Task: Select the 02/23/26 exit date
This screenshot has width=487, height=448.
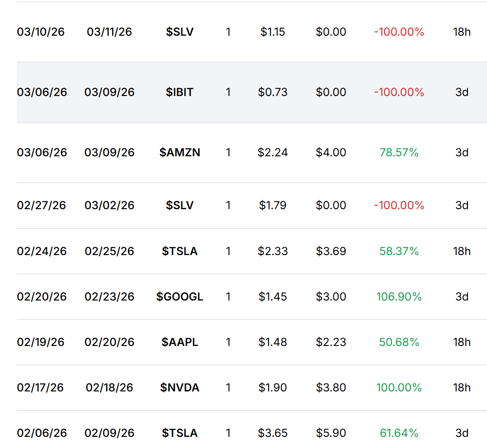Action: pos(109,296)
